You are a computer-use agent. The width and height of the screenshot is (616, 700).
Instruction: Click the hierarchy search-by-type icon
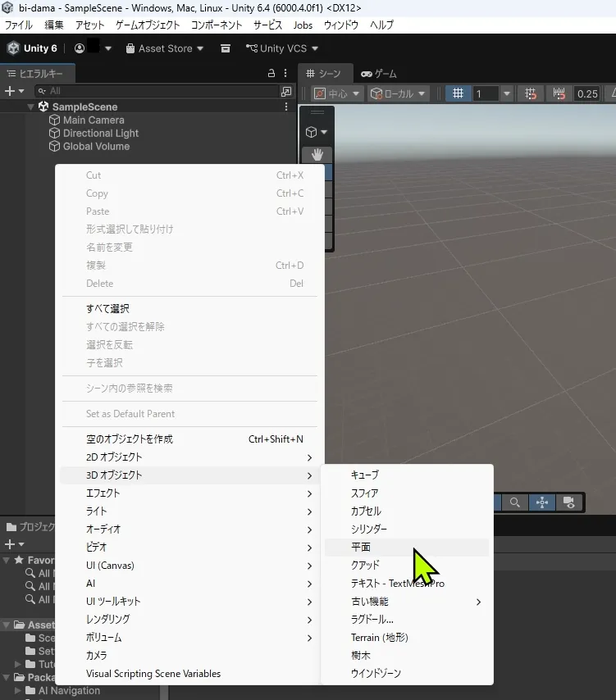pyautogui.click(x=285, y=91)
